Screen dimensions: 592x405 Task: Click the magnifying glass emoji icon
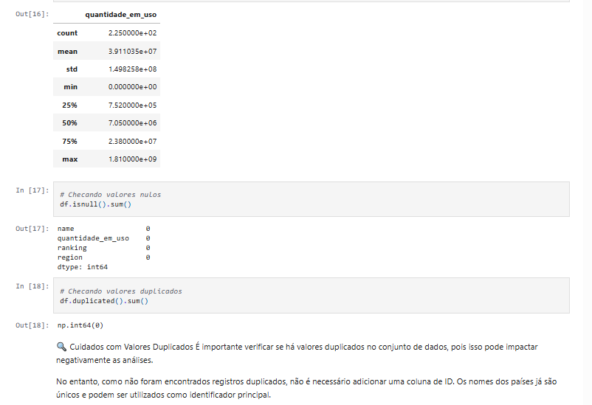click(x=61, y=346)
